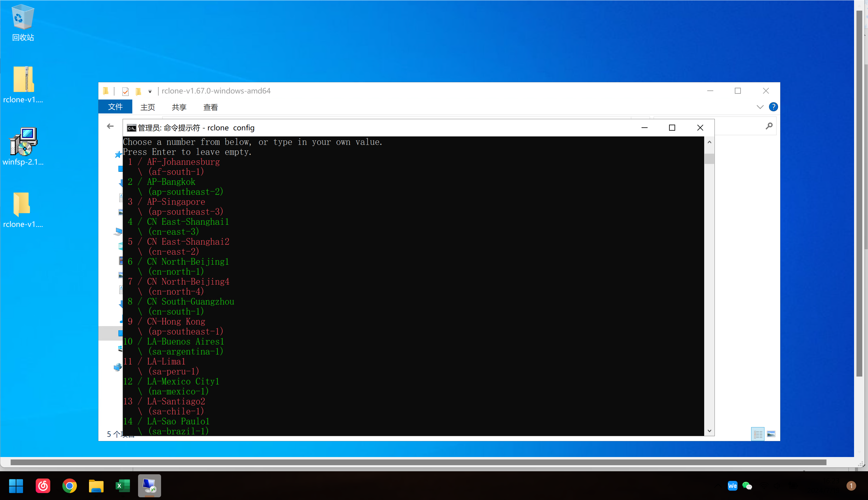Open the 共享 ribbon tab
Image resolution: width=868 pixels, height=500 pixels.
(x=179, y=107)
